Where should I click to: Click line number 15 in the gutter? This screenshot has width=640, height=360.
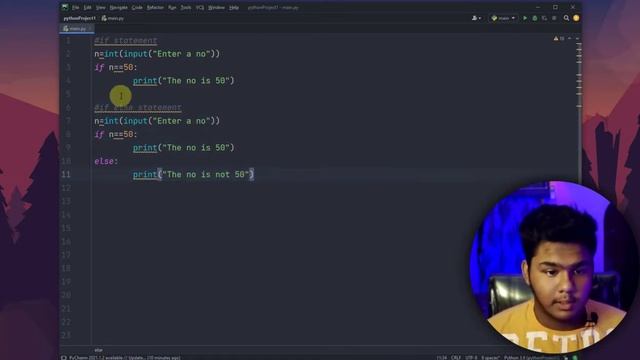(66, 228)
